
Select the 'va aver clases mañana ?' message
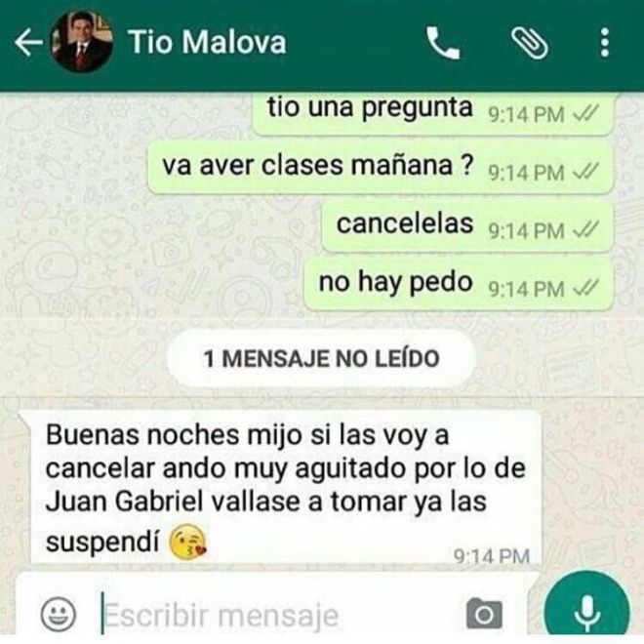pyautogui.click(x=381, y=168)
